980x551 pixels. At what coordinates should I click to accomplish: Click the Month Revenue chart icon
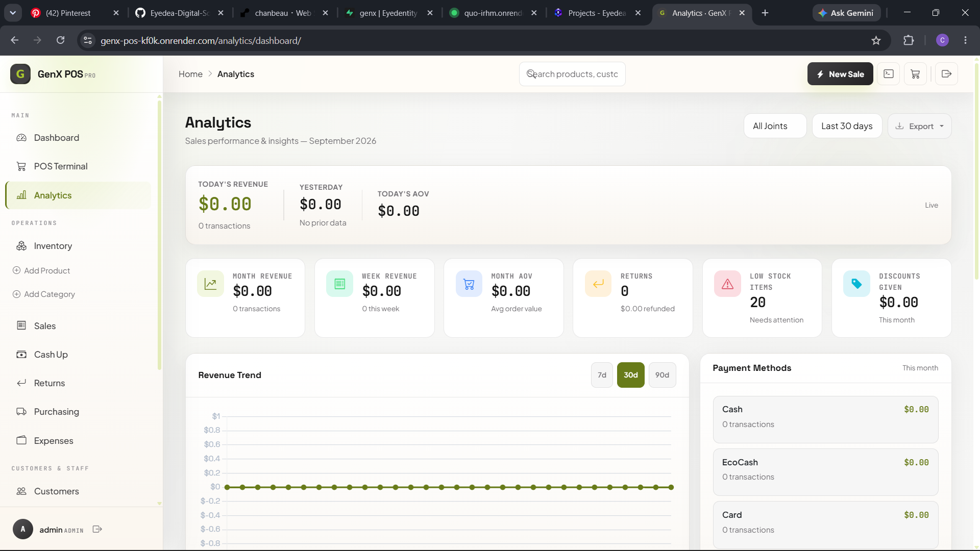pos(210,284)
